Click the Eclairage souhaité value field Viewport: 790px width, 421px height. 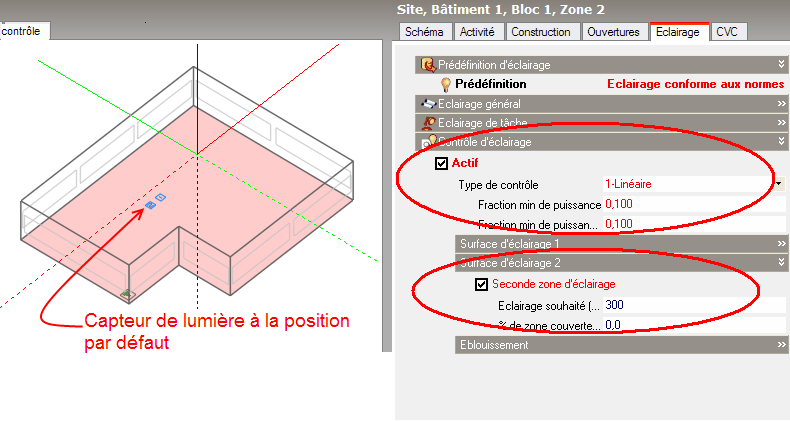pos(690,305)
